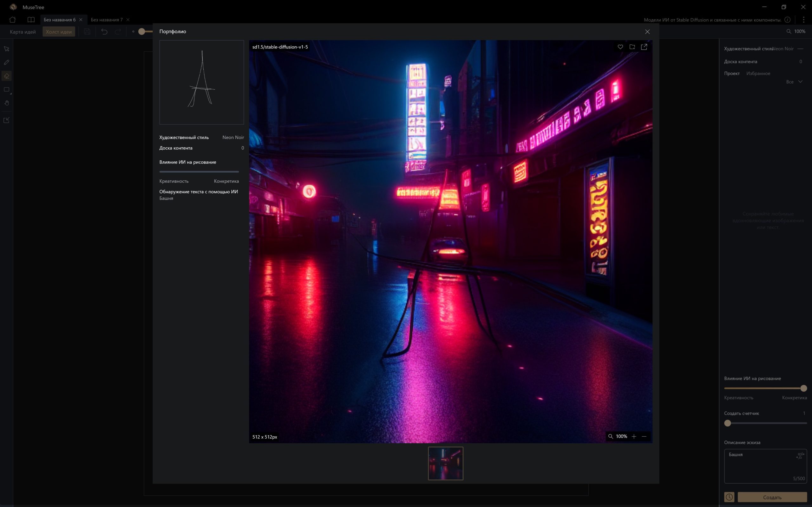812x507 pixels.
Task: Click the Создать button
Action: point(772,497)
